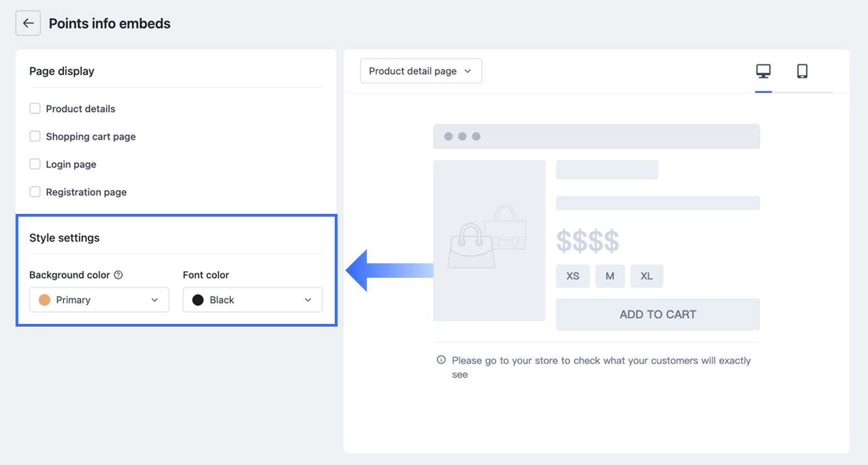Screen dimensions: 868x465
Task: Click the black font color swatch
Action: [x=198, y=300]
